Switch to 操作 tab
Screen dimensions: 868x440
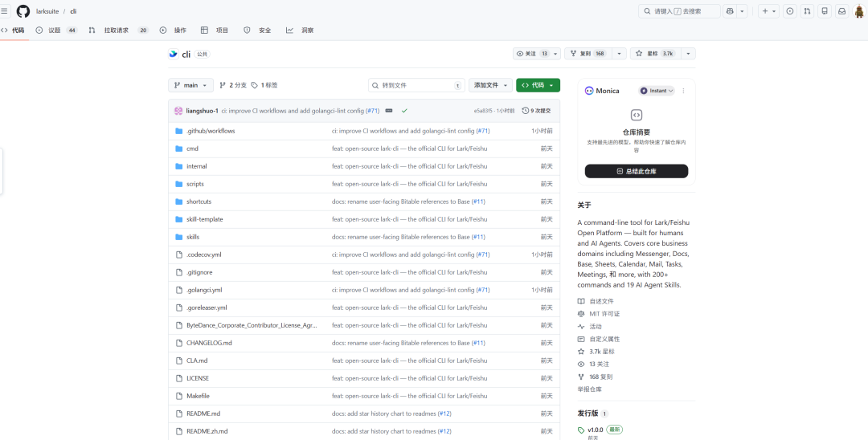tap(174, 31)
